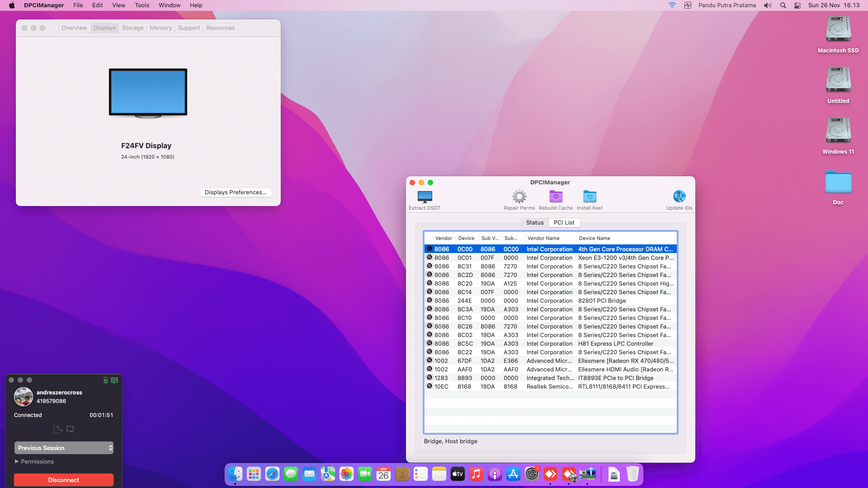Click the Displays Preferences button
Viewport: 868px width, 488px height.
pyautogui.click(x=236, y=192)
